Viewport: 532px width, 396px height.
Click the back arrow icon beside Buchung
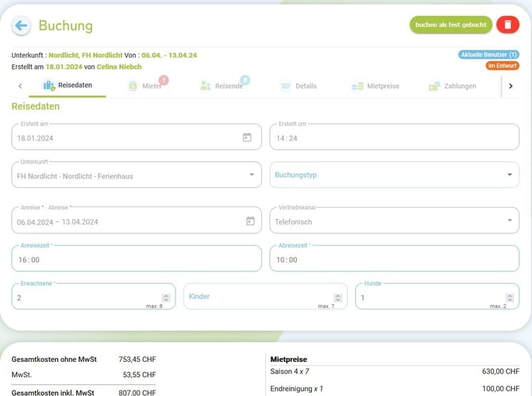tap(21, 25)
